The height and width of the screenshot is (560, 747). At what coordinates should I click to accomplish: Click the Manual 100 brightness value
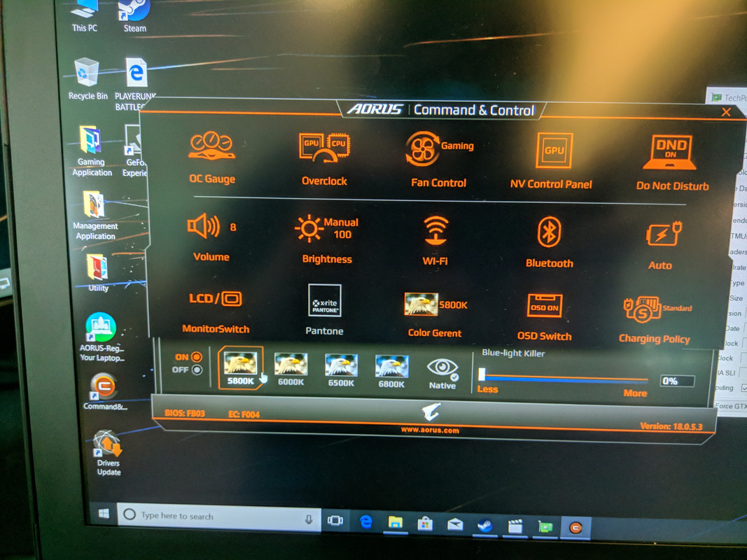pos(341,228)
